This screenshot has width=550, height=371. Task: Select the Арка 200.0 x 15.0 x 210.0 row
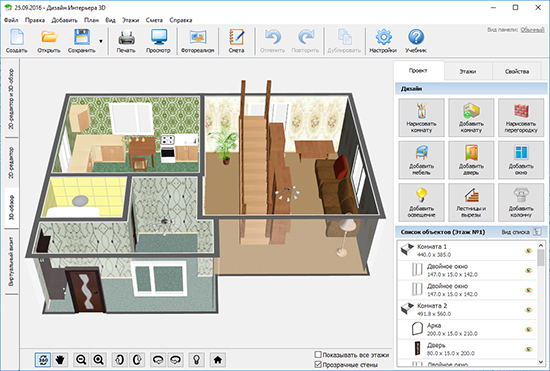click(x=467, y=329)
